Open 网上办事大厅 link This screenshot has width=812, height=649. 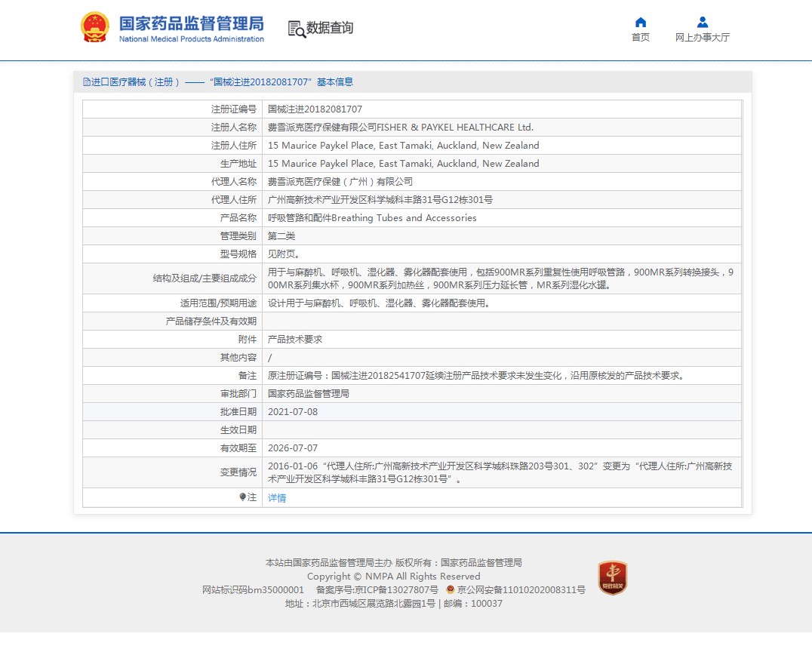[x=703, y=37]
